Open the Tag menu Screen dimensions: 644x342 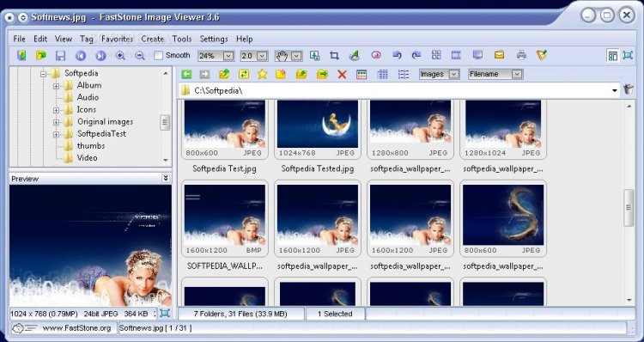[86, 39]
